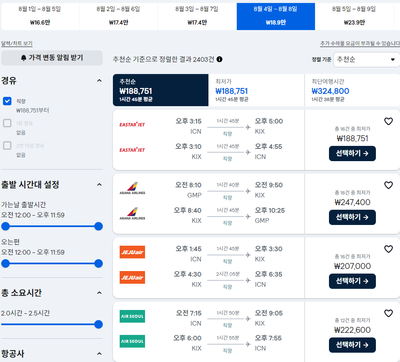
Task: Uncheck the 직항 direct flight checkbox
Action: (7, 101)
